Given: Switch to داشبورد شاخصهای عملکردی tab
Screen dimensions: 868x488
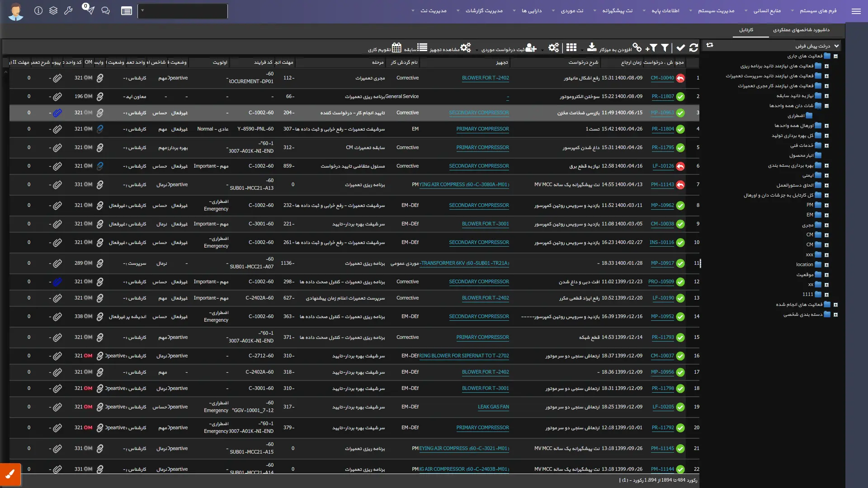Looking at the screenshot, I should 801,30.
